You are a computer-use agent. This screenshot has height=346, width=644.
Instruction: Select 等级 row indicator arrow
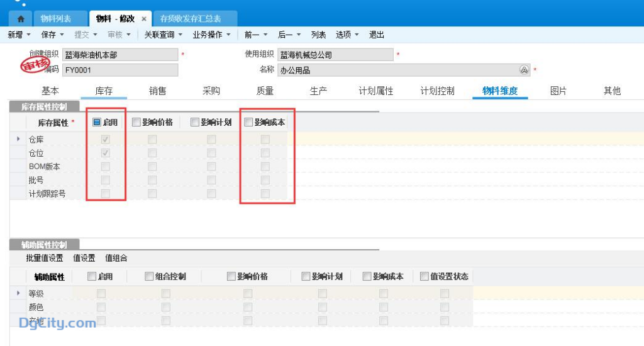coord(18,293)
